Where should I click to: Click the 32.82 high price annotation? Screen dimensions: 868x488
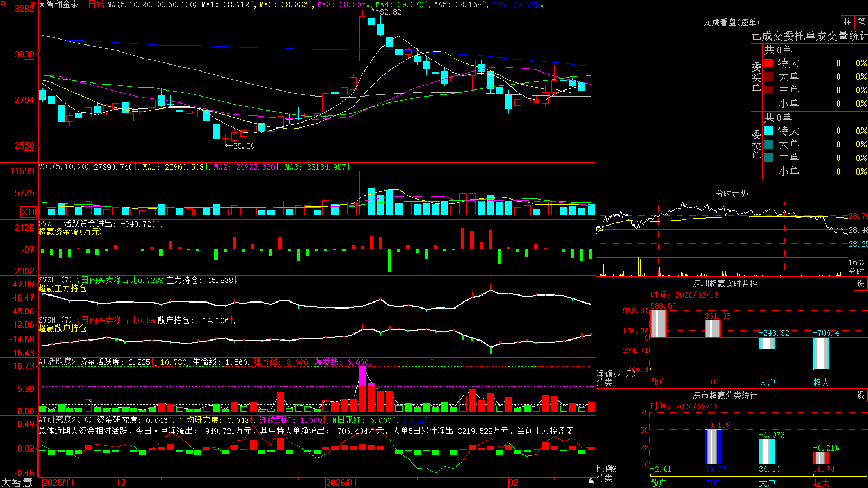coord(391,12)
